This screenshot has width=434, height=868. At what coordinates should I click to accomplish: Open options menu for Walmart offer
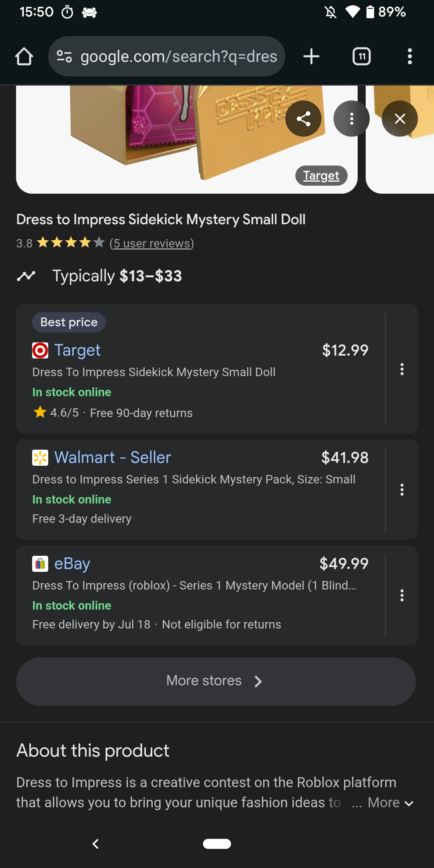pos(402,489)
